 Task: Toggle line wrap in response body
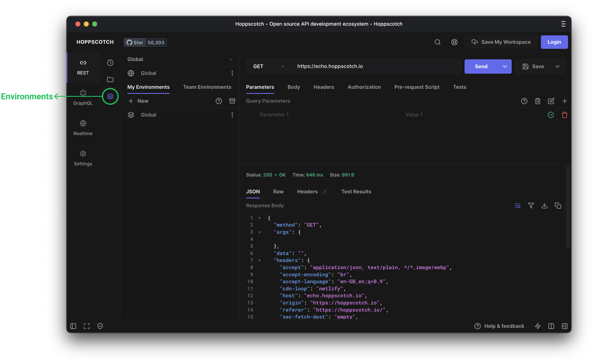tap(518, 205)
